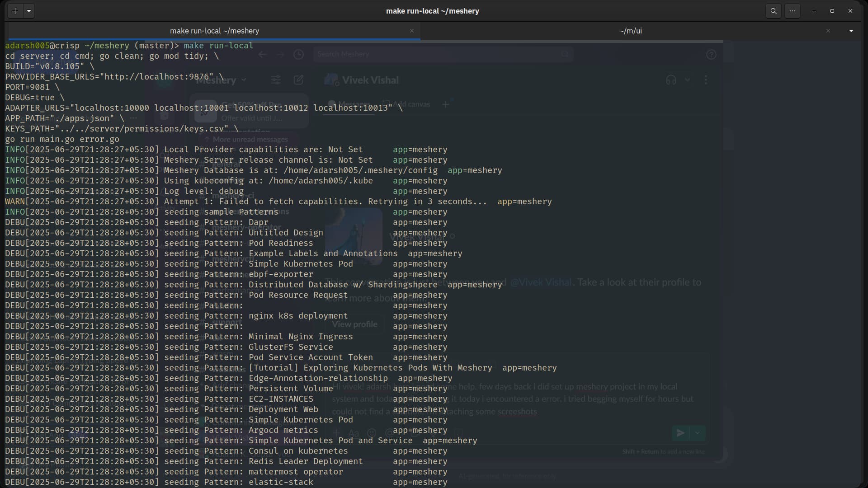The height and width of the screenshot is (488, 868).
Task: Click Slack's forward navigation arrow behind terminal
Action: pyautogui.click(x=281, y=54)
